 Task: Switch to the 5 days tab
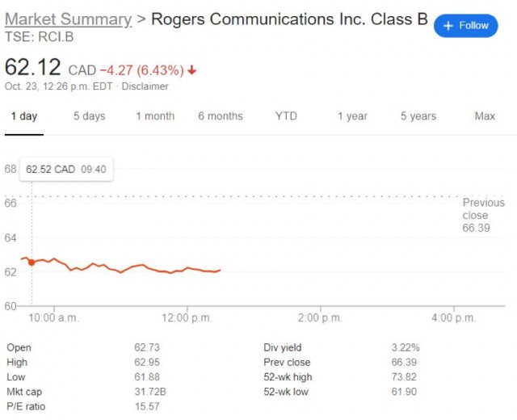(x=89, y=116)
